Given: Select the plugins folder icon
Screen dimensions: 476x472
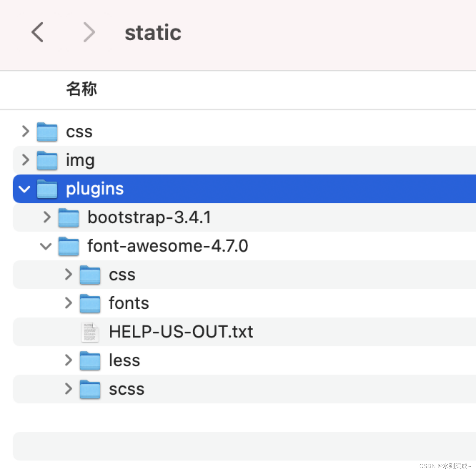Looking at the screenshot, I should (x=47, y=189).
